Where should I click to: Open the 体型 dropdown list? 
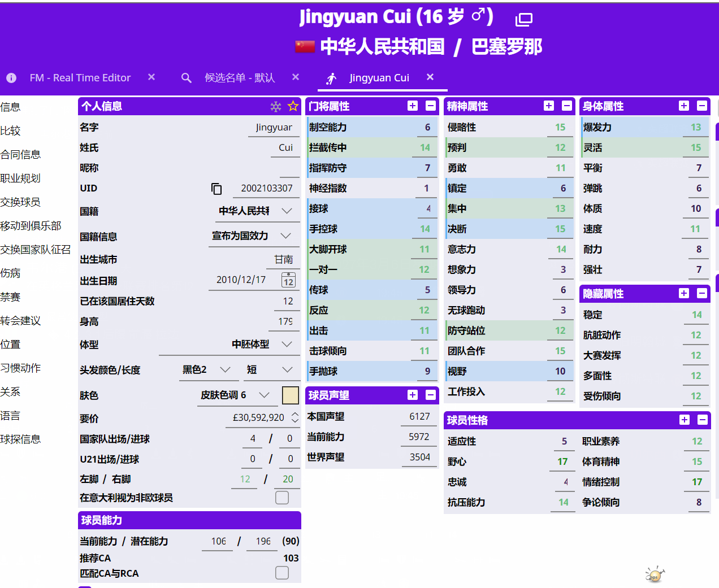(287, 344)
